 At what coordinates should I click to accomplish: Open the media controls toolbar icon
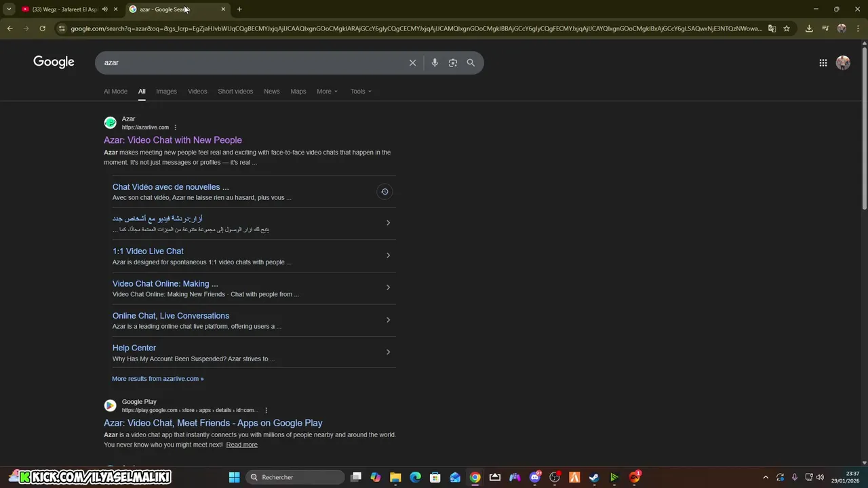825,28
